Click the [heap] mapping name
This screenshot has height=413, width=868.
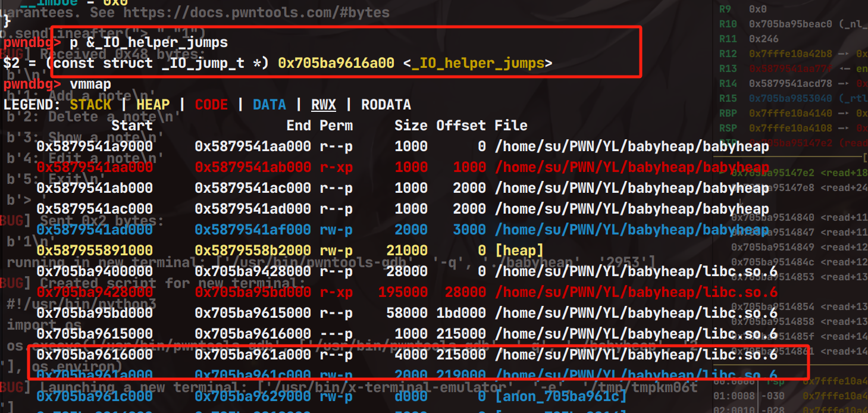click(x=519, y=251)
